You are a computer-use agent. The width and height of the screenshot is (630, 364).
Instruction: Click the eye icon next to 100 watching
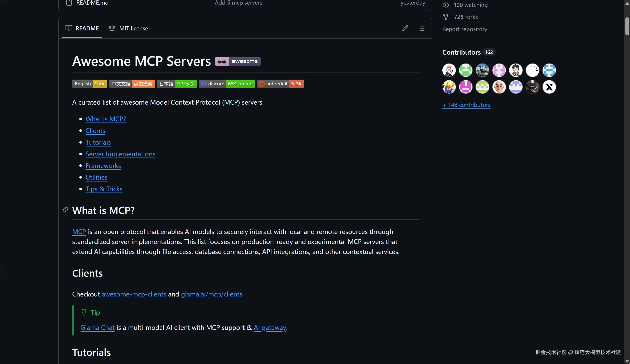[446, 5]
